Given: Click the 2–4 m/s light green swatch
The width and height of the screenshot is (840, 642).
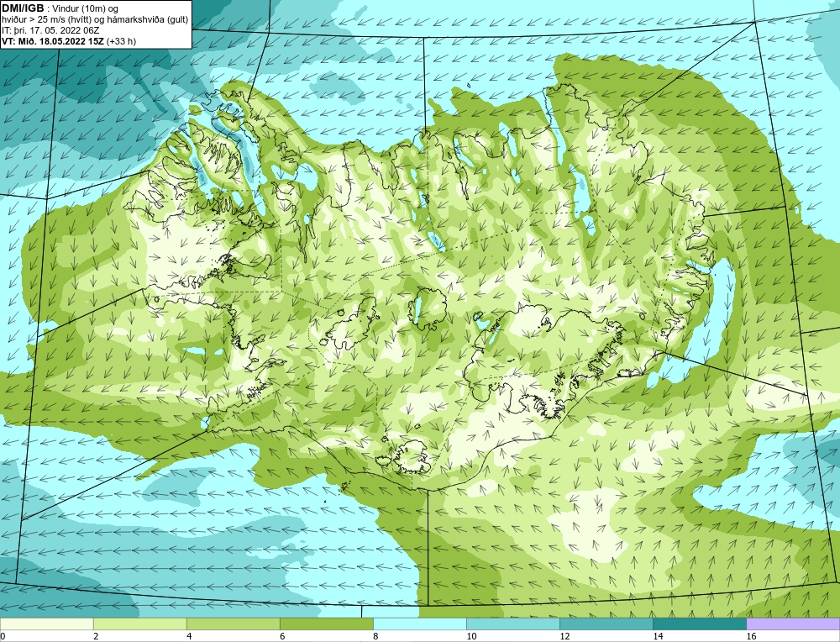Looking at the screenshot, I should [x=139, y=624].
